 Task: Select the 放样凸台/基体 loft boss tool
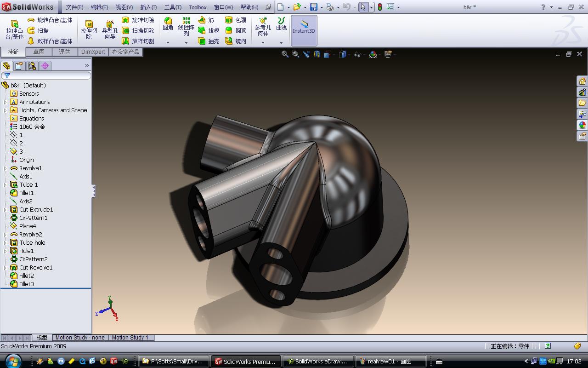point(50,41)
